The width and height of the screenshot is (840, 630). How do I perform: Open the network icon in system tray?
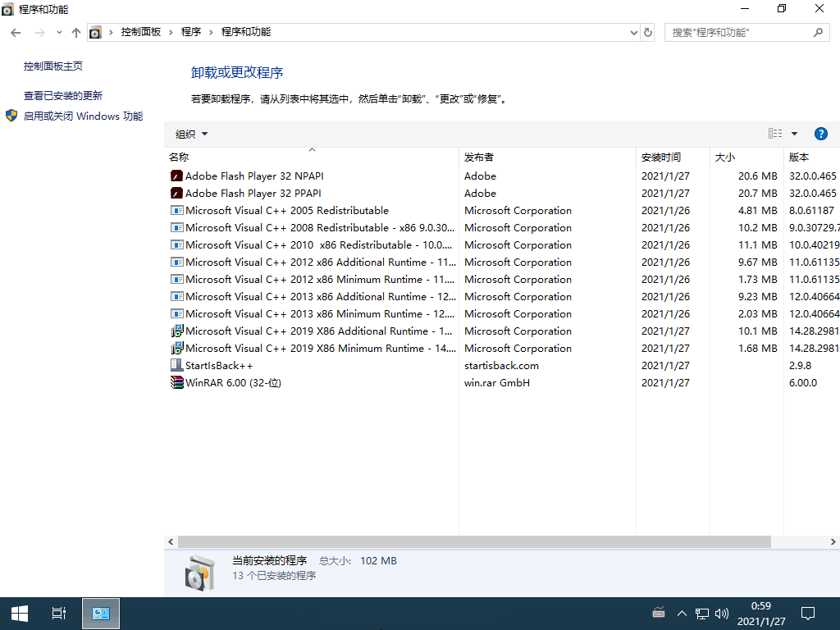click(x=702, y=614)
